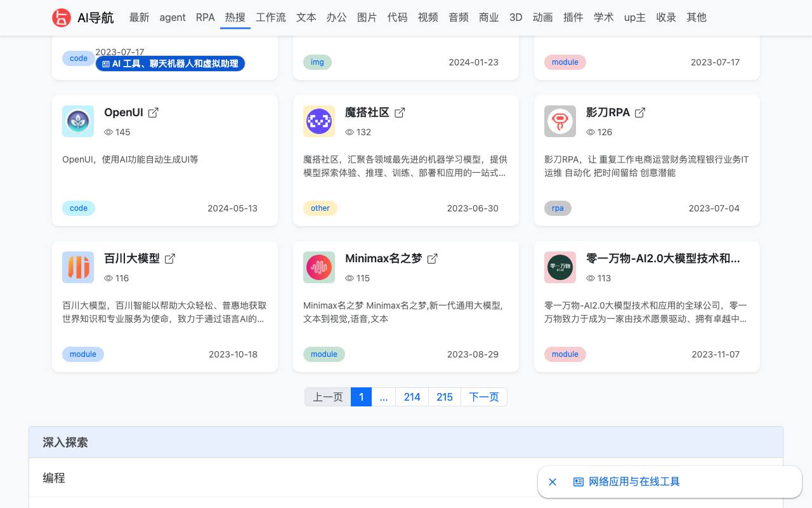
Task: Open the 商业 category
Action: (x=489, y=18)
